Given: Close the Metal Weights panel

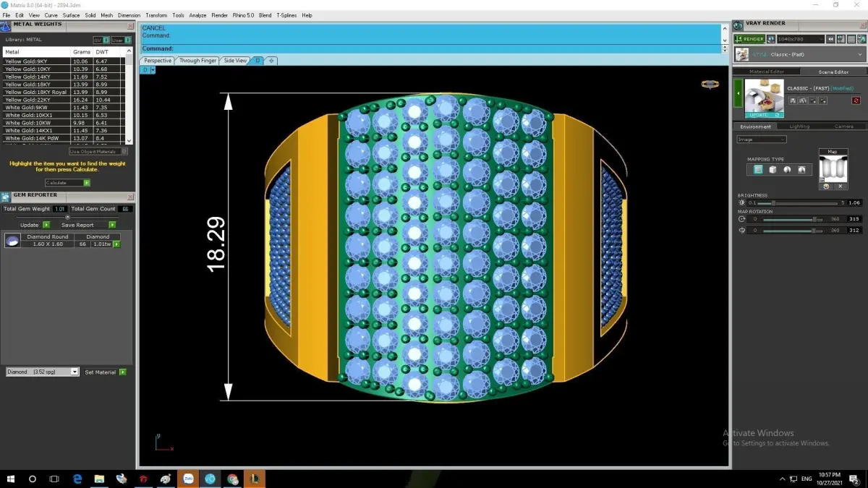Looking at the screenshot, I should pos(131,26).
